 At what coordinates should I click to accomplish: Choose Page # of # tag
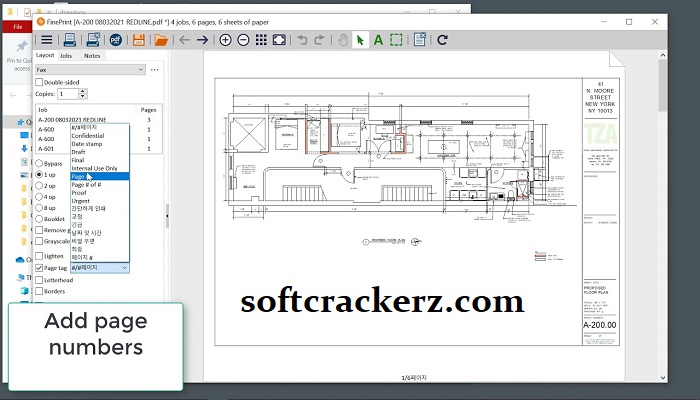click(x=86, y=184)
